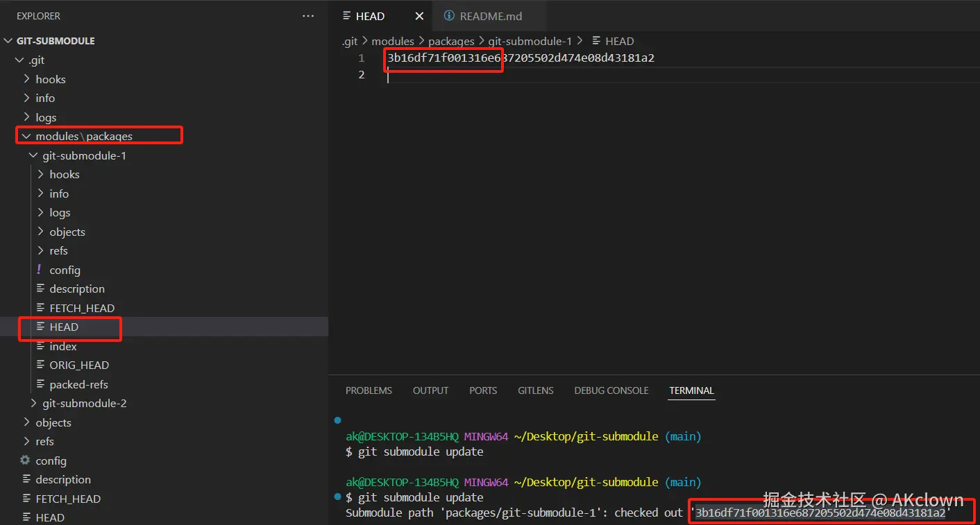Switch to the README.md editor tab
This screenshot has width=980, height=525.
489,16
